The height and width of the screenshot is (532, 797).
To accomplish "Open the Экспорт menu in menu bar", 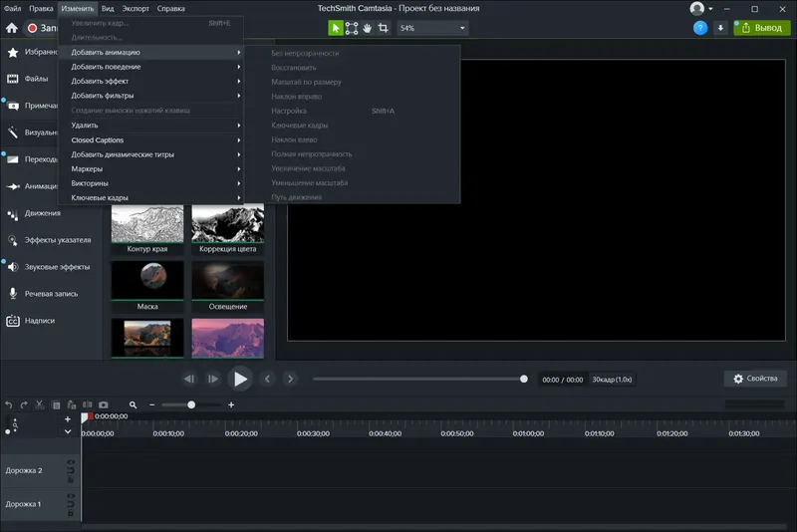I will 135,8.
